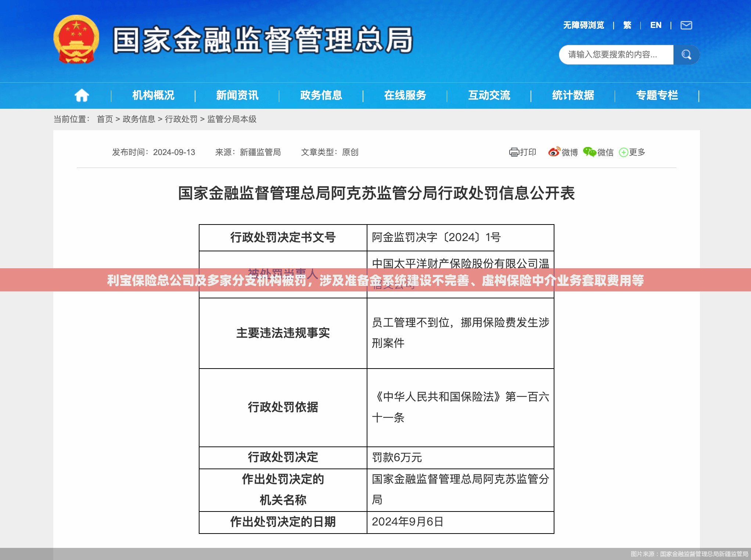Share via the WeChat icon
Image resolution: width=751 pixels, height=560 pixels.
pyautogui.click(x=589, y=152)
